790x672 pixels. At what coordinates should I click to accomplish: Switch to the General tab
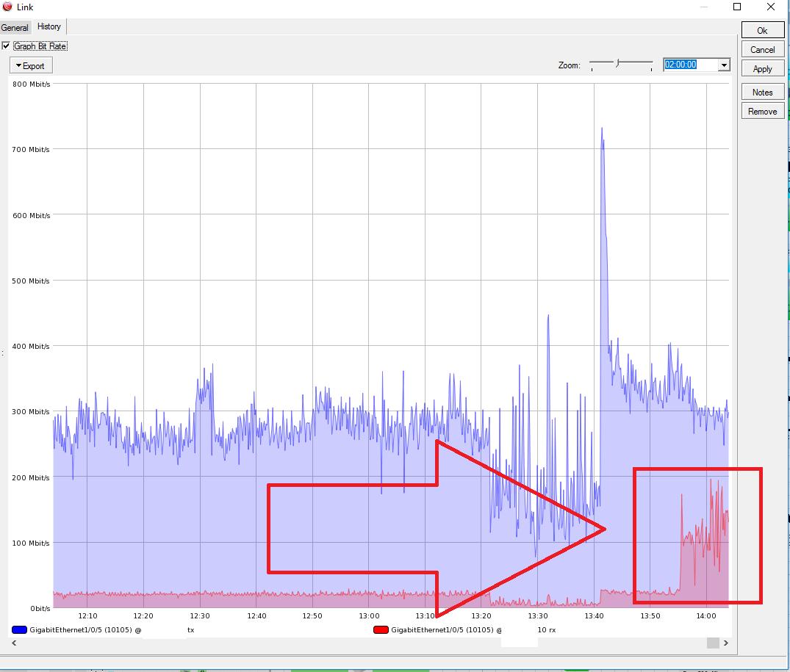click(15, 28)
